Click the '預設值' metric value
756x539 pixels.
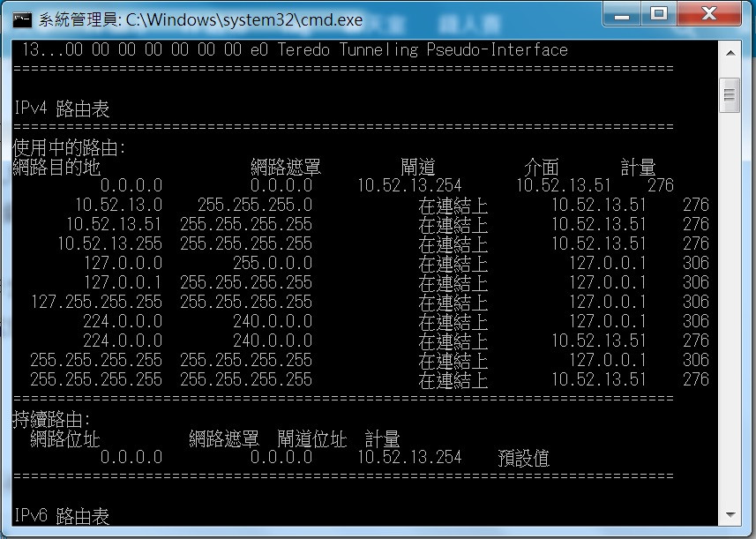click(524, 458)
